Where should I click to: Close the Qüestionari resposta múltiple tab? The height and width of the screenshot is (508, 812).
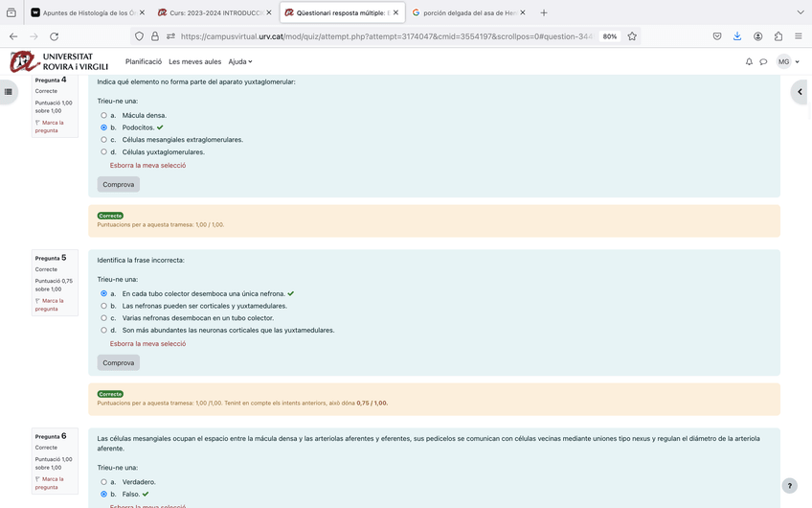[395, 12]
